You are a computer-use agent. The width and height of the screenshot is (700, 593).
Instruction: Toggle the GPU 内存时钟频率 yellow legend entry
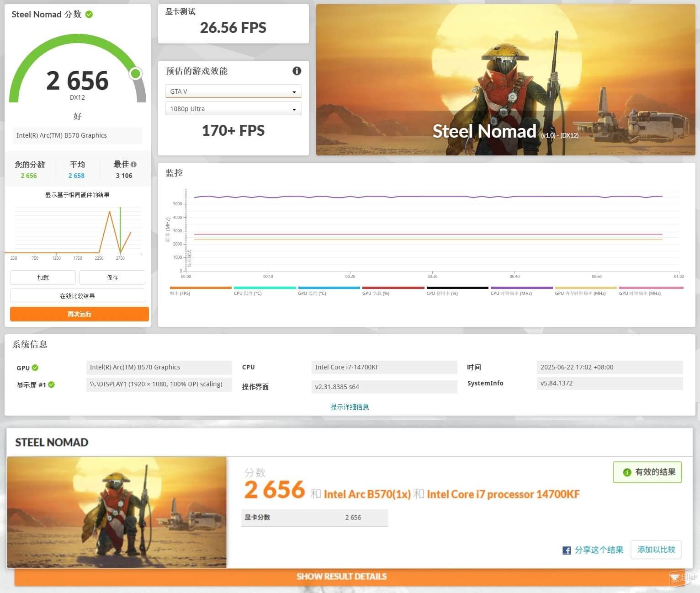pyautogui.click(x=586, y=291)
